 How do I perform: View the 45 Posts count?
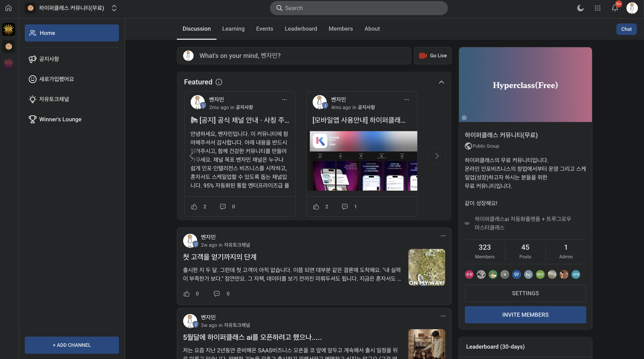[x=525, y=251]
